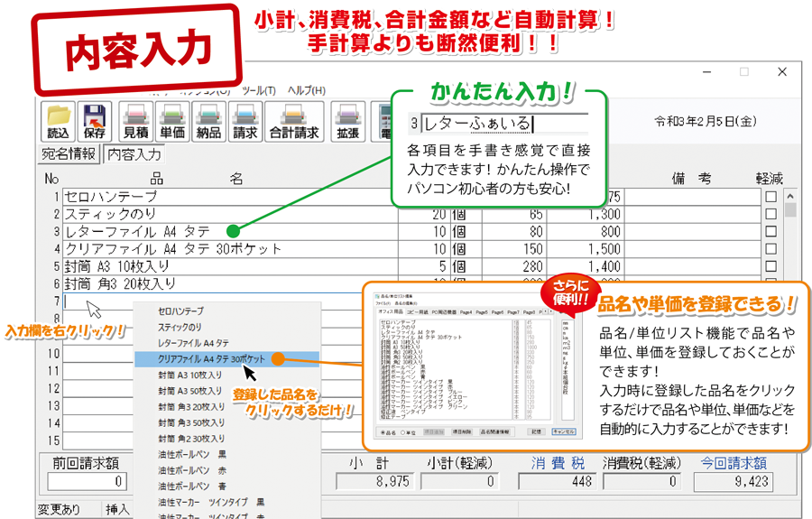Image resolution: width=812 pixels, height=519 pixels.
Task: Click the 合計請求 printer icon
Action: tap(294, 121)
